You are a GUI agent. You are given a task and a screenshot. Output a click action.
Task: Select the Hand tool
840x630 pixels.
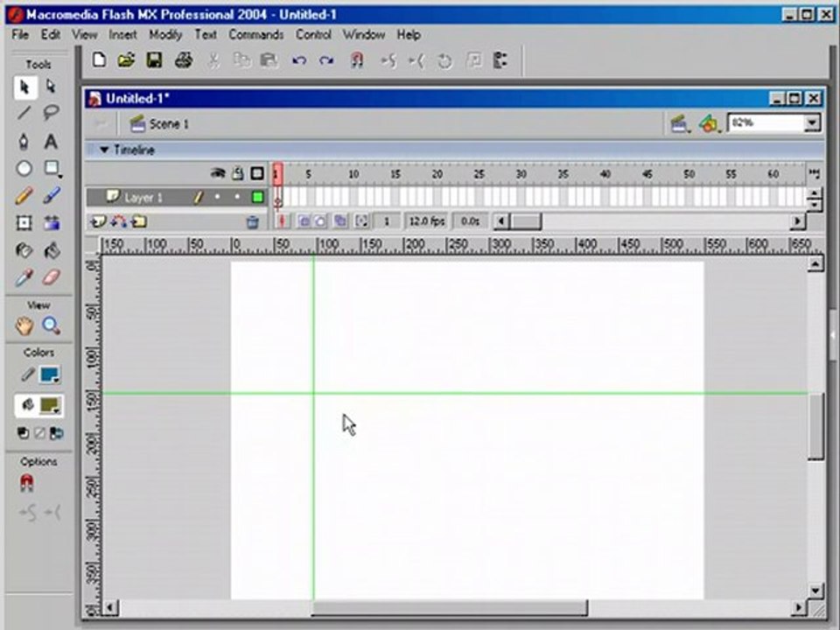tap(24, 325)
